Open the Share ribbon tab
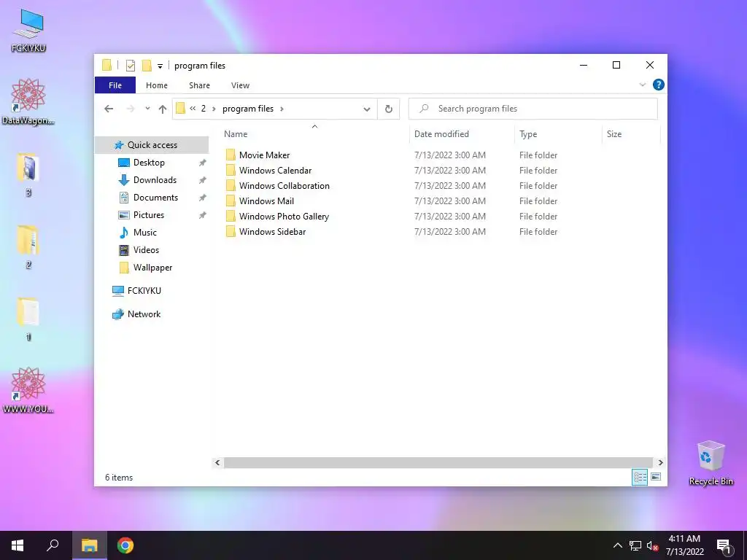 pos(199,85)
